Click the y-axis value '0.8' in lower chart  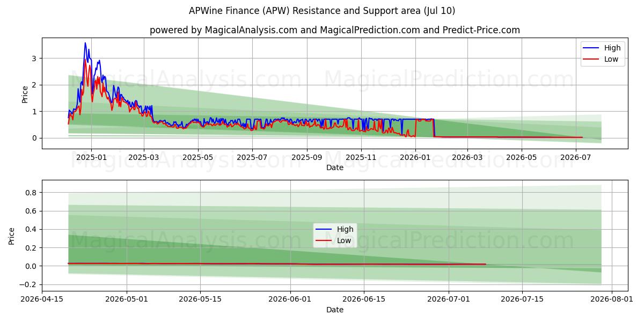31,193
